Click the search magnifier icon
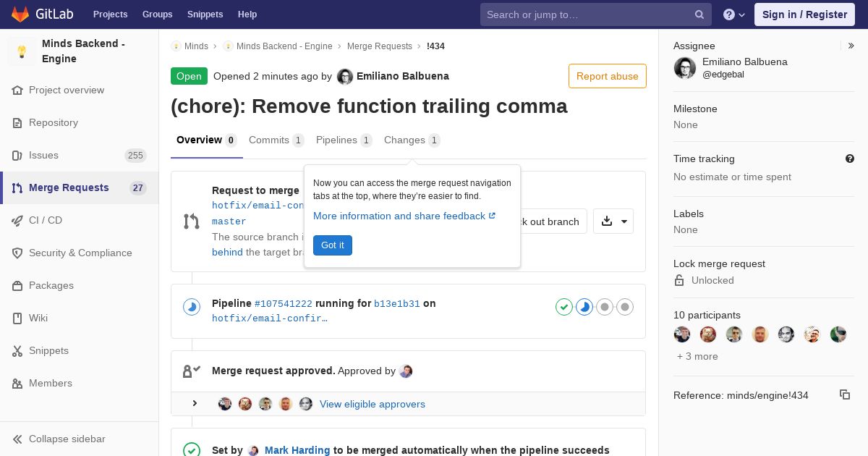 click(699, 14)
